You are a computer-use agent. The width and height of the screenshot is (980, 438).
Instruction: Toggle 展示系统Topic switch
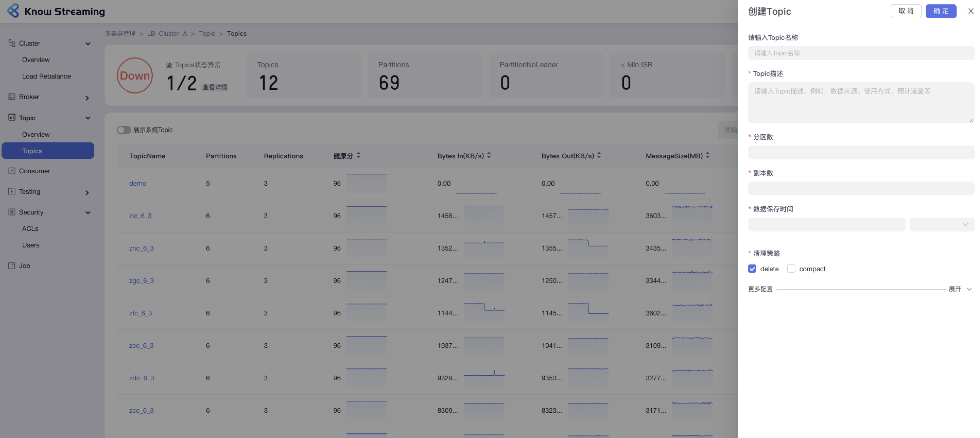[124, 130]
